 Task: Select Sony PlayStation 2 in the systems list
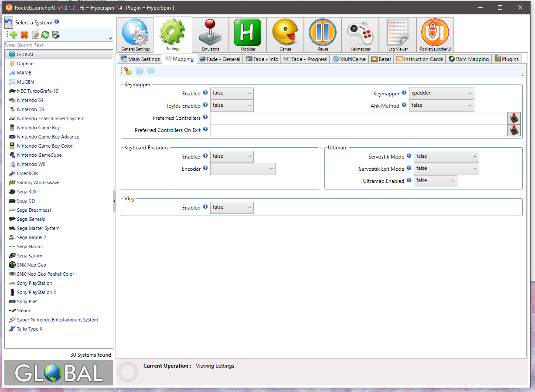[x=59, y=292]
